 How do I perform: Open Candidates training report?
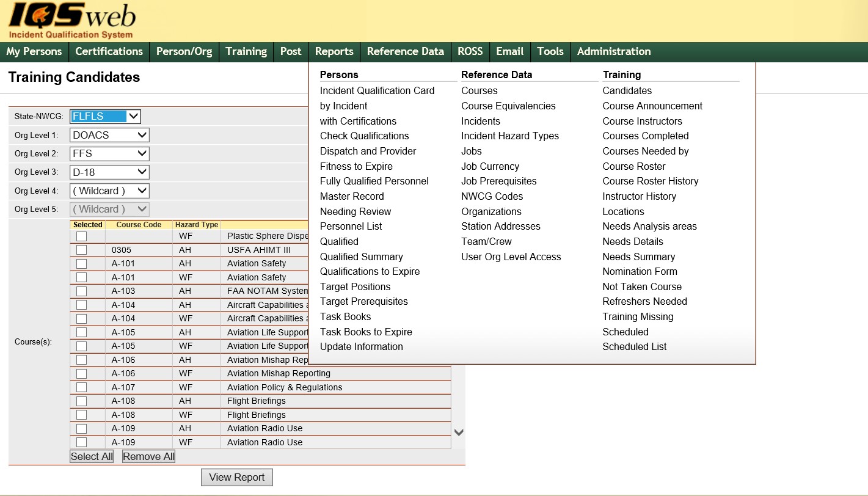pyautogui.click(x=627, y=90)
